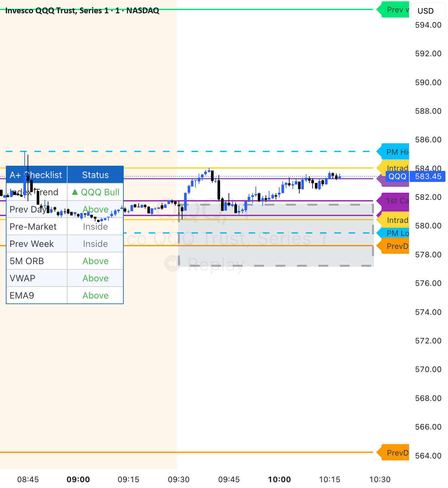Click the 09:00 time axis label
Image resolution: width=448 pixels, height=488 pixels.
78,480
